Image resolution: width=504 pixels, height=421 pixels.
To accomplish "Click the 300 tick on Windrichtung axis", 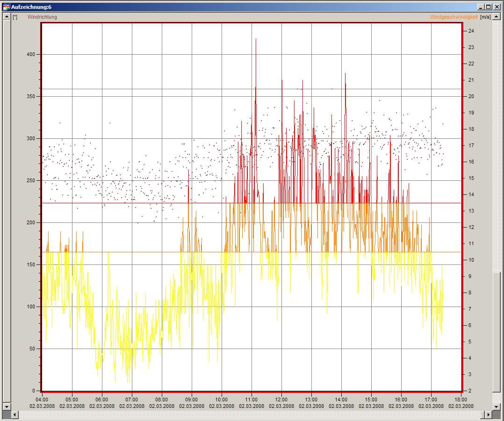I will 31,138.
